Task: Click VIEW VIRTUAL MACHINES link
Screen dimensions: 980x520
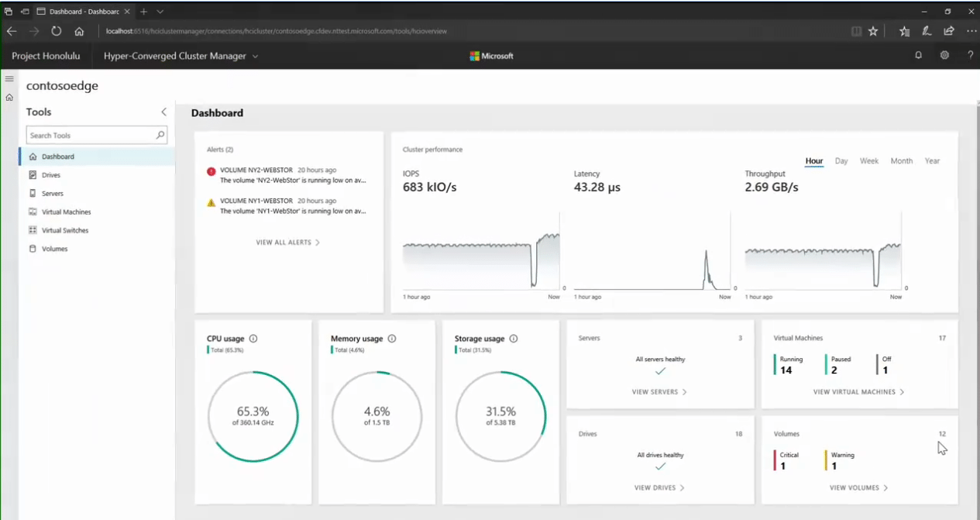Action: tap(858, 392)
